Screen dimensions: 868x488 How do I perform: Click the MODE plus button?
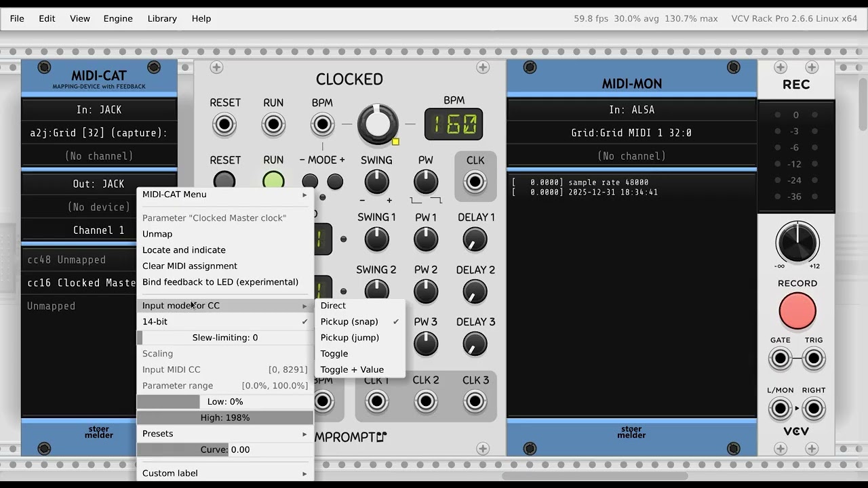(335, 181)
